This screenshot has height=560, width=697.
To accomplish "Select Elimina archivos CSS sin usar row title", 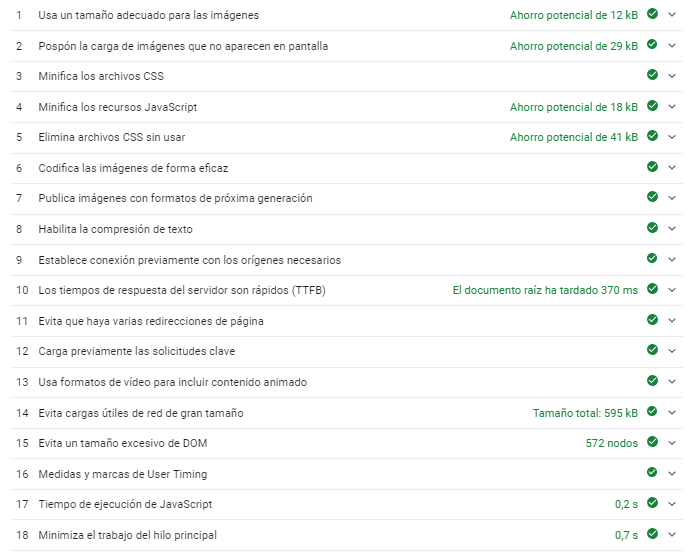I will [x=111, y=137].
